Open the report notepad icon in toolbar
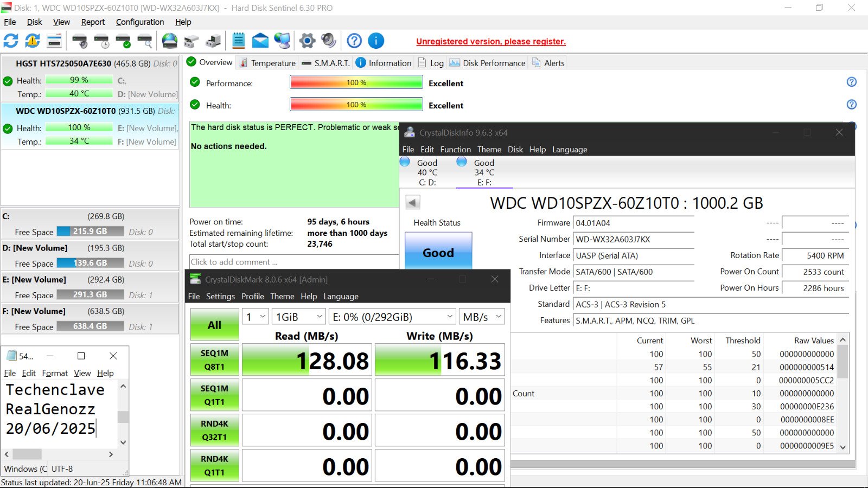Viewport: 868px width, 488px height. (x=238, y=41)
